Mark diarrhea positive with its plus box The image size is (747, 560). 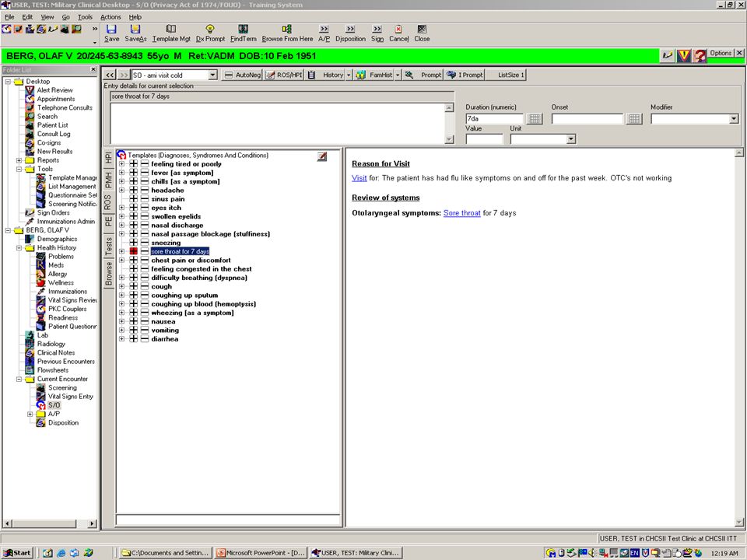coord(133,339)
